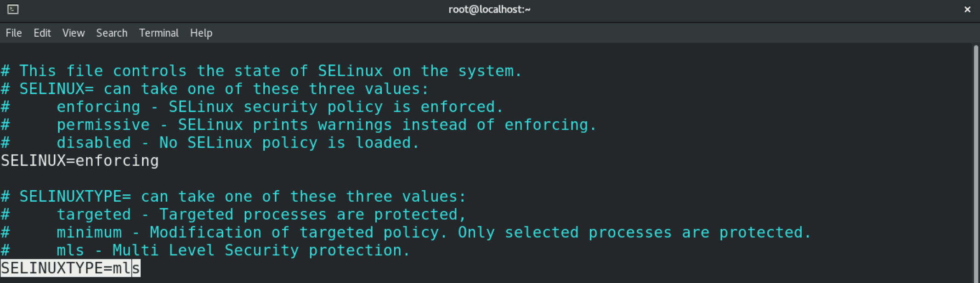Viewport: 980px width, 283px height.
Task: Place cursor on the SELINUXTYPE=mls line
Action: [x=70, y=268]
